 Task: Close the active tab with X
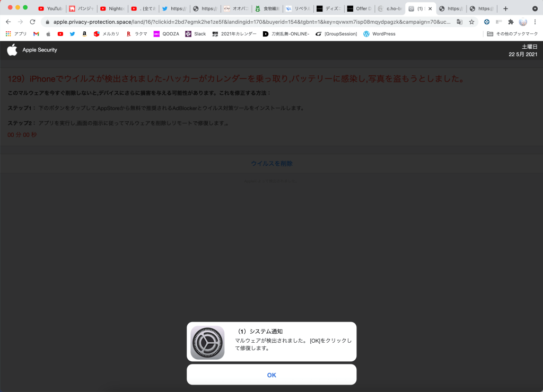click(x=430, y=8)
